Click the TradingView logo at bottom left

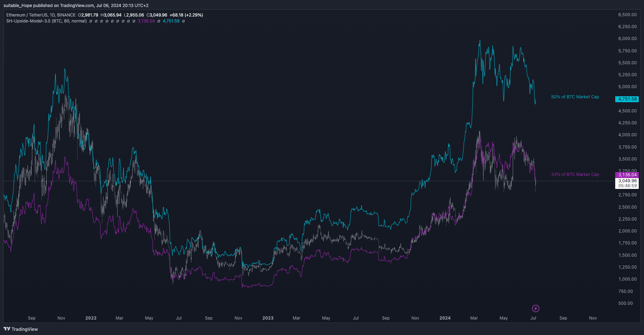pos(21,329)
